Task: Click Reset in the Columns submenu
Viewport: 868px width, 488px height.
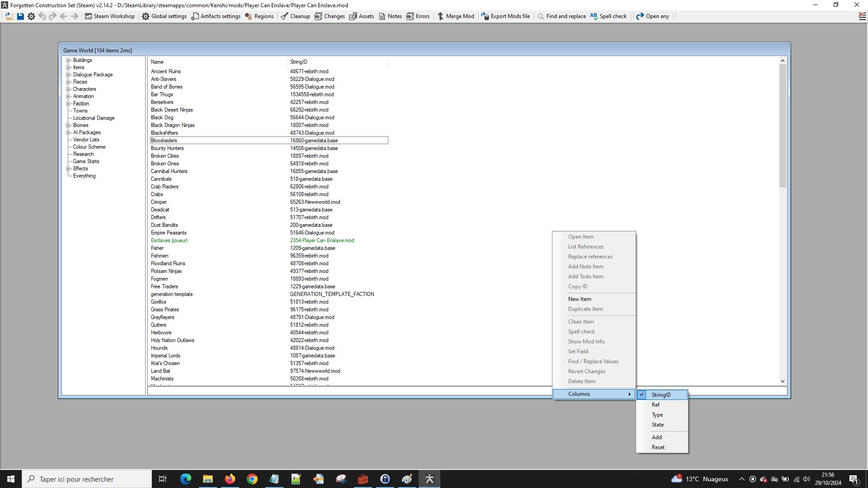Action: (662, 447)
